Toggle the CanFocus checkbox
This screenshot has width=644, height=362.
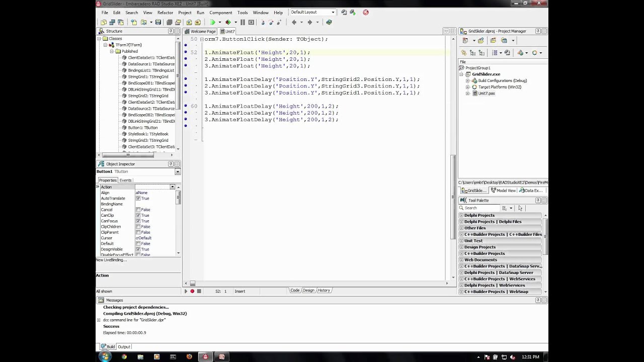(138, 221)
